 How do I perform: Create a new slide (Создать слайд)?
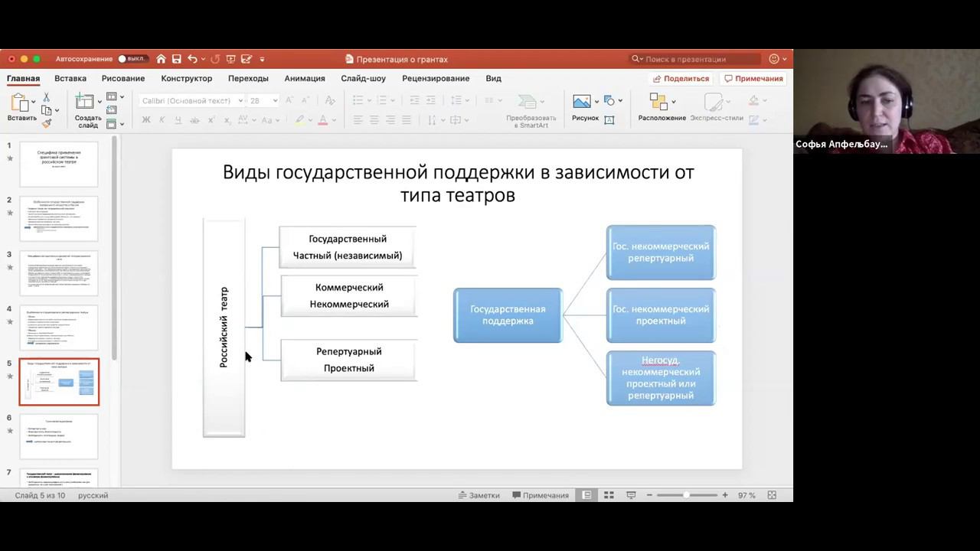(x=85, y=103)
